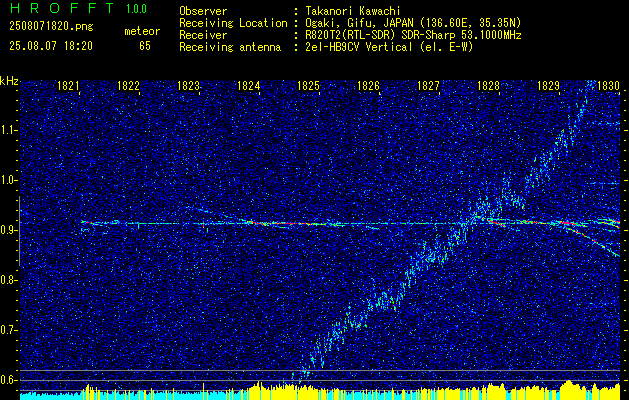Click the 1822 time marker
Screen dimensions: 629x400
click(128, 85)
